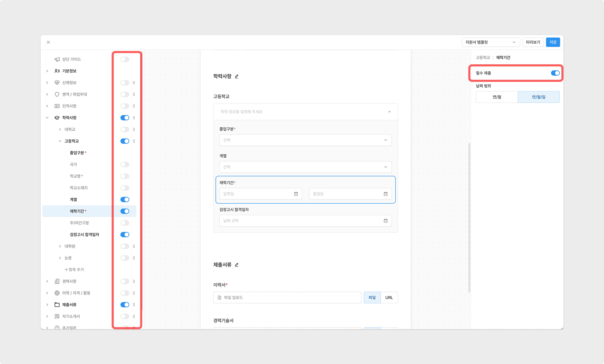The image size is (604, 364).
Task: Open the 입학일 calendar icon
Action: point(296,194)
